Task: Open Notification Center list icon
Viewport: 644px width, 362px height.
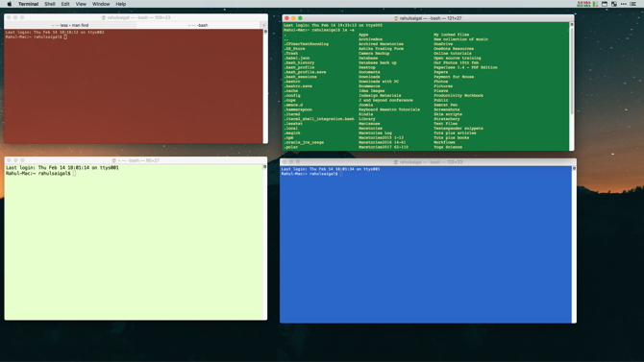Action: tap(632, 4)
